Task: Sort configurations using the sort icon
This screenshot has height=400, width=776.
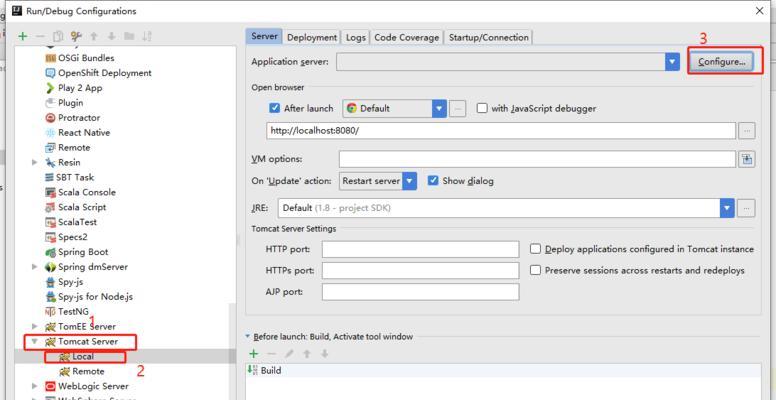Action: (x=147, y=36)
